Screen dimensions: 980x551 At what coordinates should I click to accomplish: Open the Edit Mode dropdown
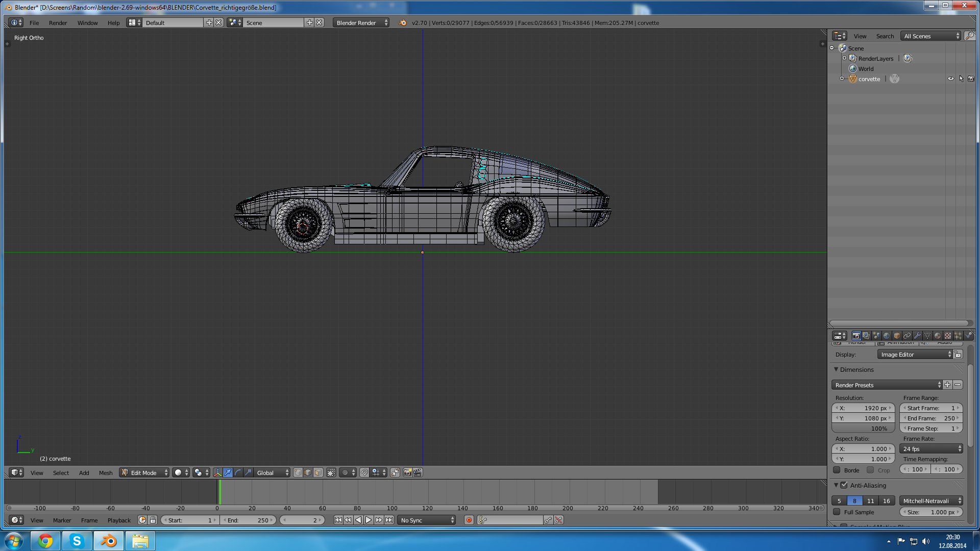point(144,472)
